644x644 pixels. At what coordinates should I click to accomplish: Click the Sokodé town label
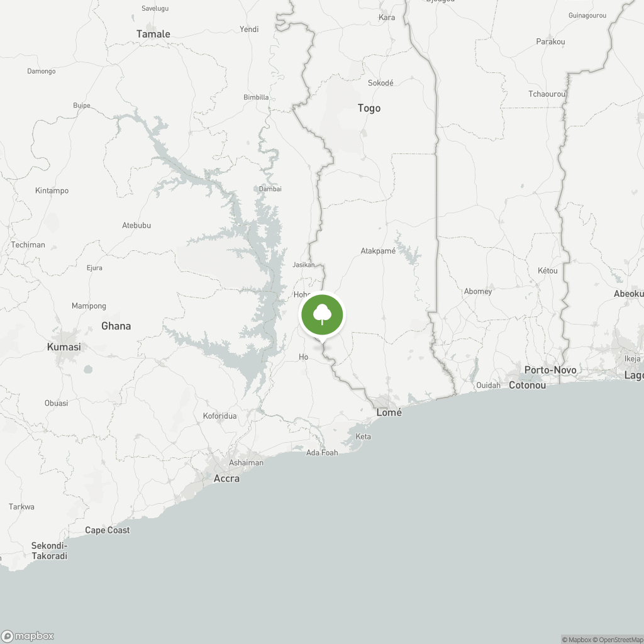(x=380, y=83)
